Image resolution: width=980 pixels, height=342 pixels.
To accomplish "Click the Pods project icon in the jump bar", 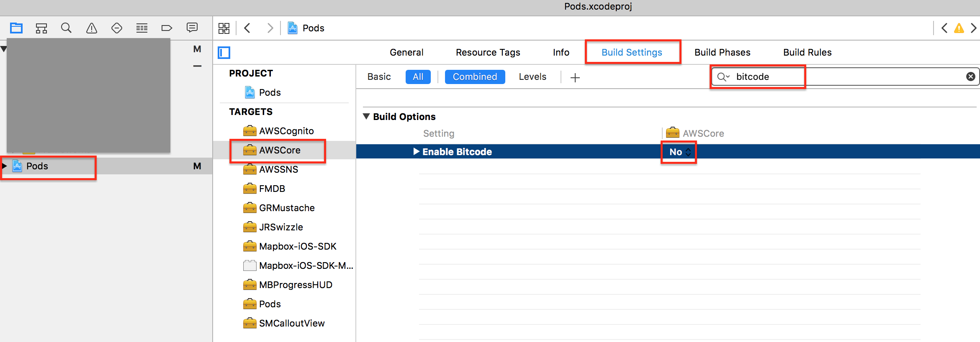I will (x=293, y=28).
